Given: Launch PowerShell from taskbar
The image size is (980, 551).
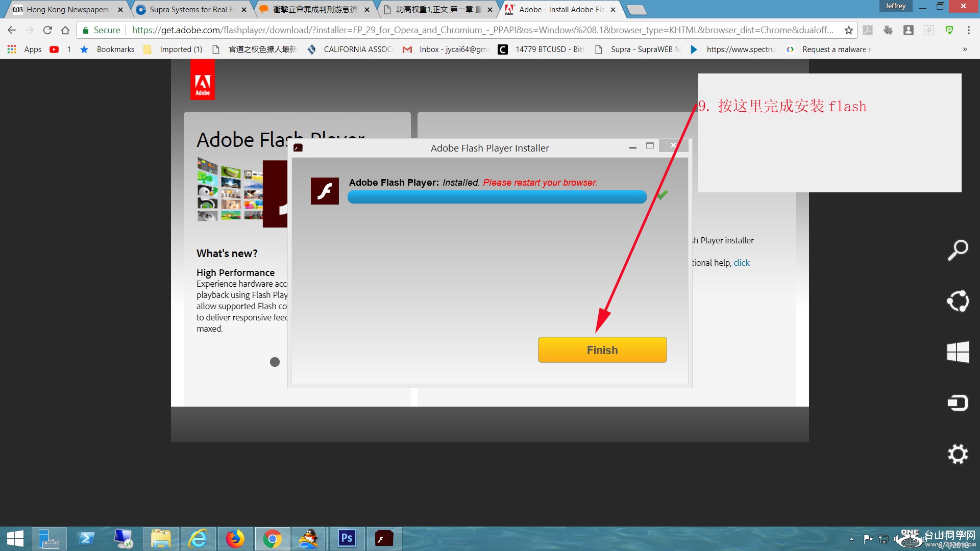Looking at the screenshot, I should pyautogui.click(x=87, y=539).
